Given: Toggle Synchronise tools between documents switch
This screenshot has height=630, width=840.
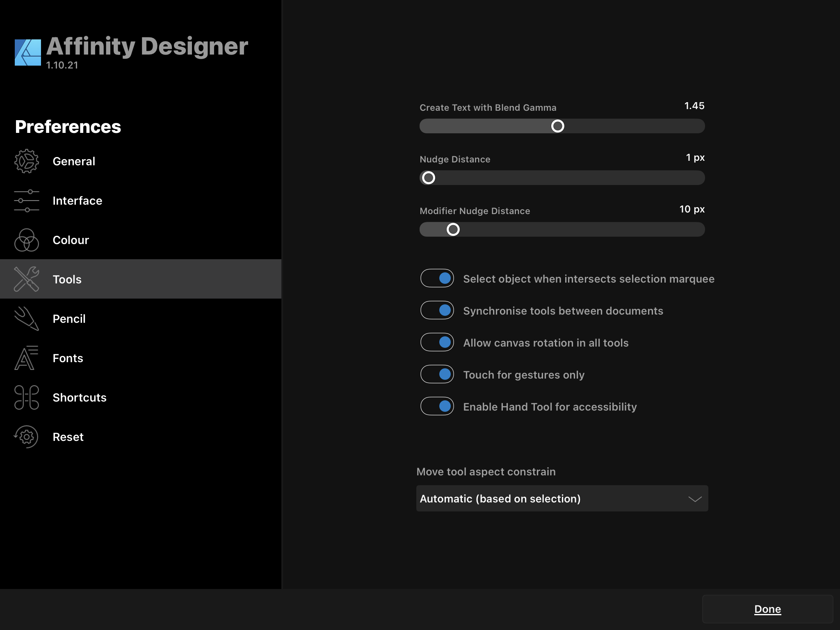Looking at the screenshot, I should 437,310.
